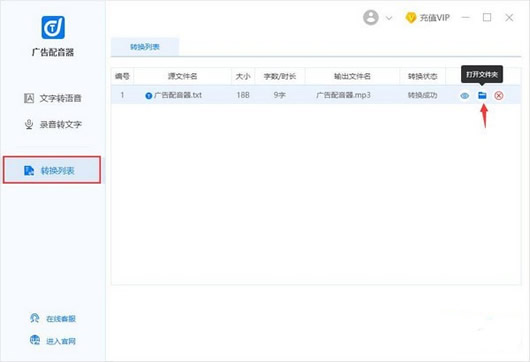This screenshot has width=530, height=362.
Task: Select the 广告配音器.mp3 output file name
Action: pos(343,95)
